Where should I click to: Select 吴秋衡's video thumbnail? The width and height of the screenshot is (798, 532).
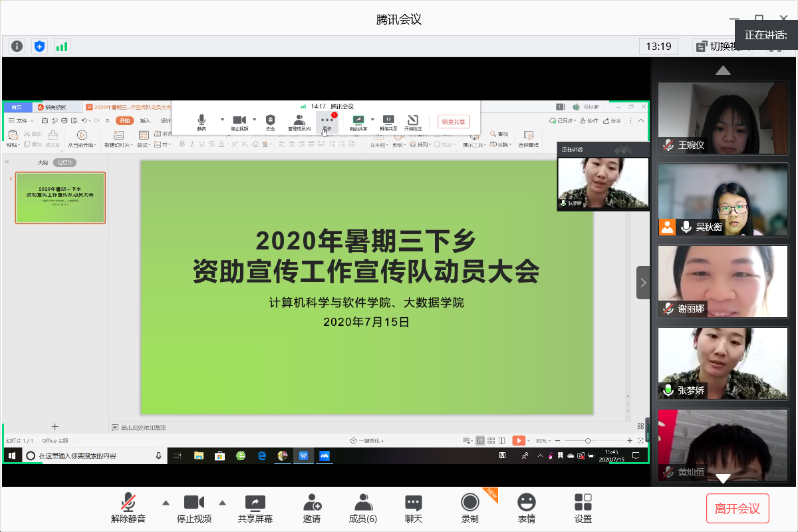click(723, 199)
